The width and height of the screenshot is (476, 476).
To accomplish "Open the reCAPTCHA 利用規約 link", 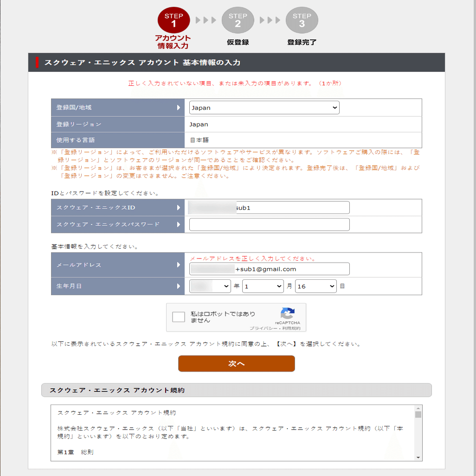I will pyautogui.click(x=291, y=328).
